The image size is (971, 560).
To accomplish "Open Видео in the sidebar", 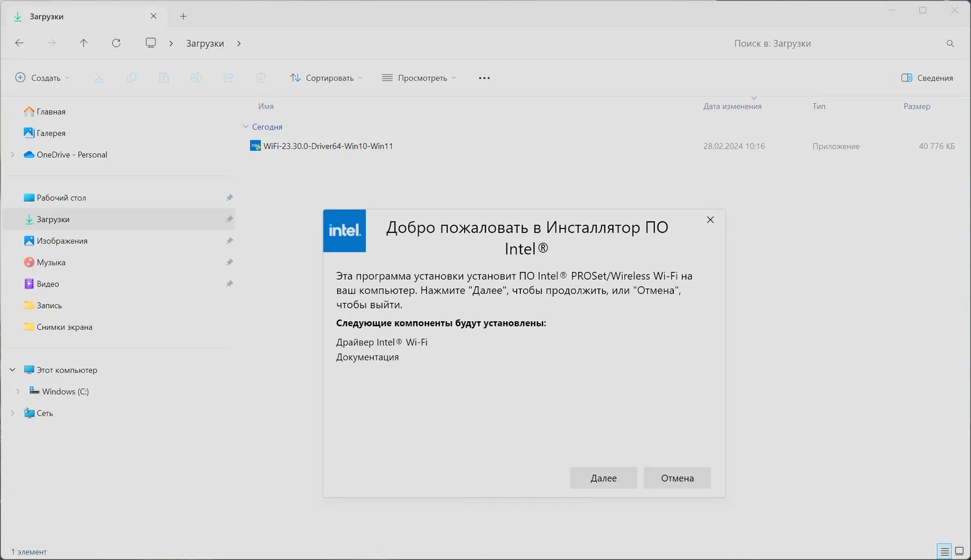I will 48,284.
